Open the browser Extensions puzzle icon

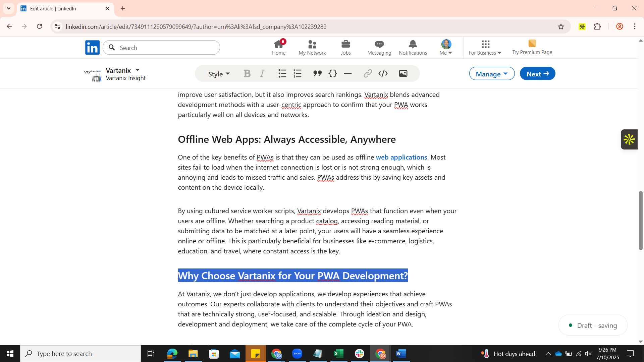coord(597,26)
